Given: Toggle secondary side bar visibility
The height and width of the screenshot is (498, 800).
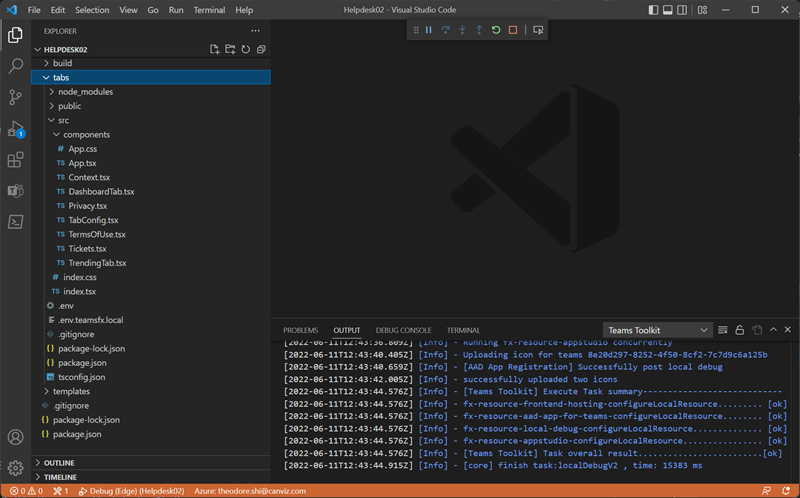Looking at the screenshot, I should [x=682, y=10].
